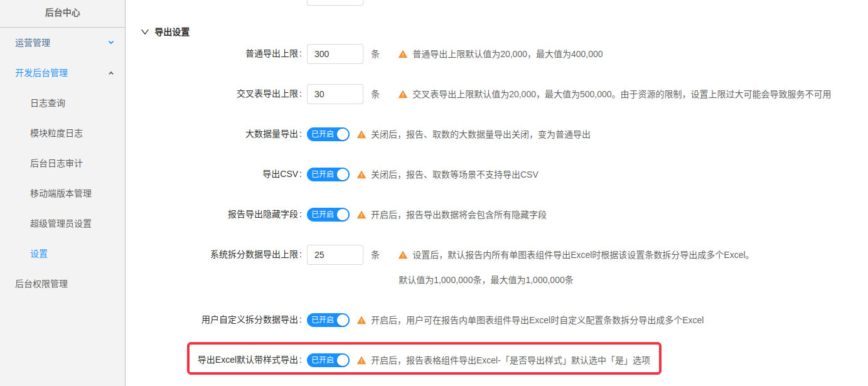Viewport: 868px width, 386px height.
Task: Click the 普通导出上限 input field
Action: pyautogui.click(x=335, y=54)
